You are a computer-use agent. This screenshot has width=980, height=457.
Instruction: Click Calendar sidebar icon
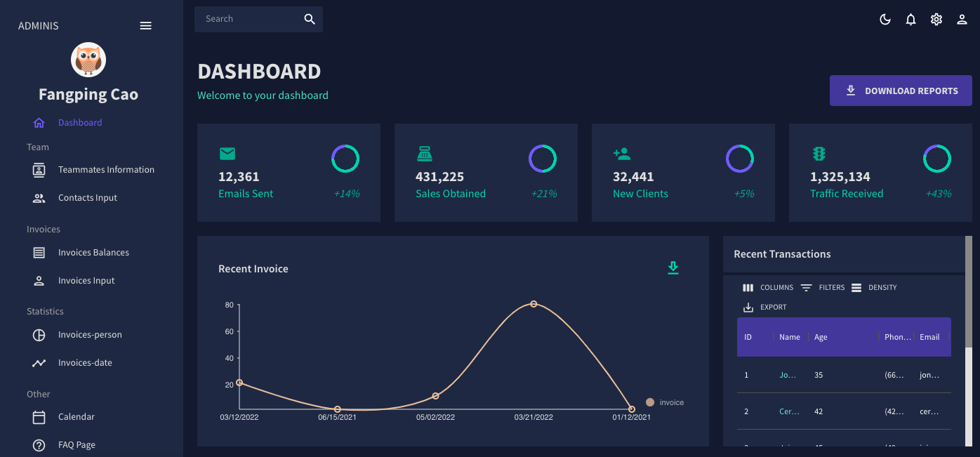tap(39, 417)
